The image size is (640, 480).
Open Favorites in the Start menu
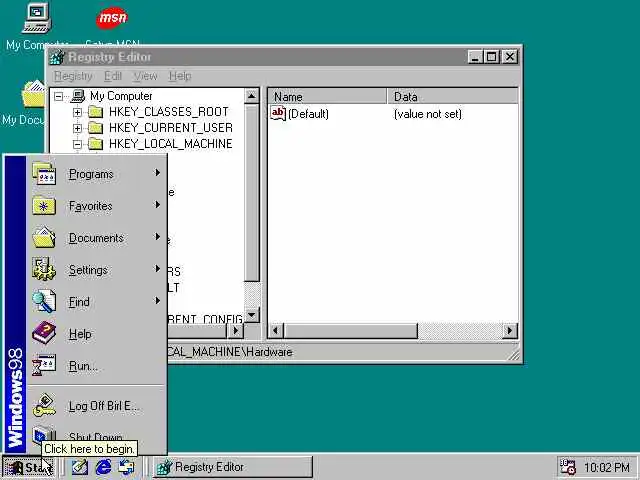point(97,206)
